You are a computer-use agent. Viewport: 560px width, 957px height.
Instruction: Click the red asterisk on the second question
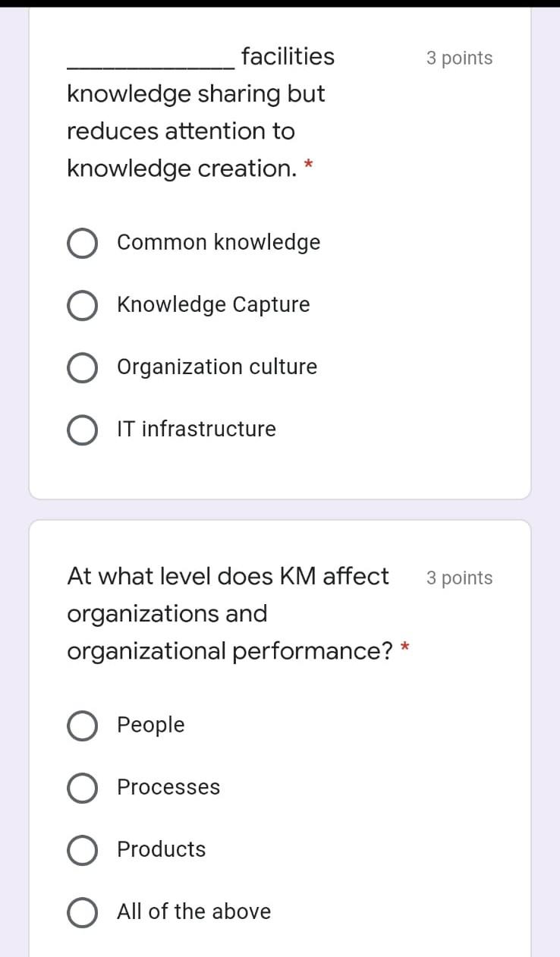pyautogui.click(x=404, y=647)
